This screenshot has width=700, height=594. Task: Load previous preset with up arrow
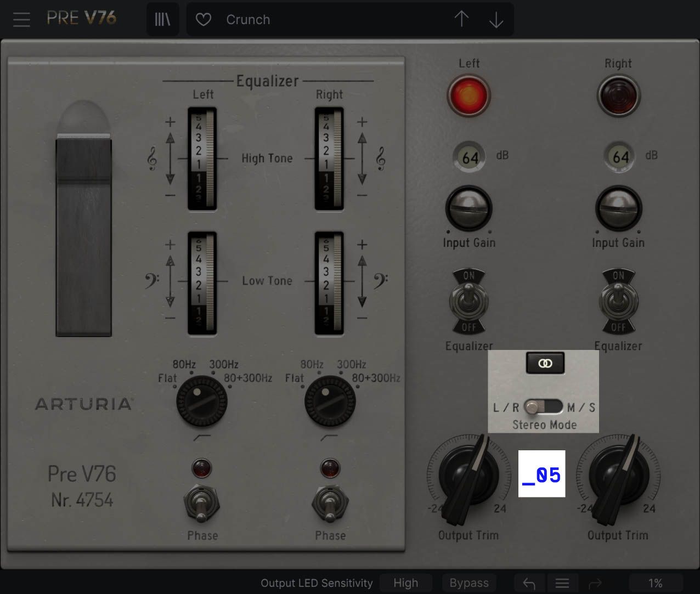click(x=461, y=20)
